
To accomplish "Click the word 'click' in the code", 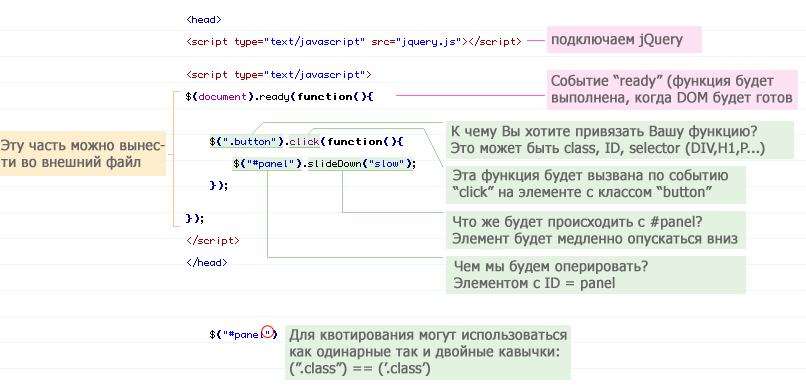I will [304, 141].
